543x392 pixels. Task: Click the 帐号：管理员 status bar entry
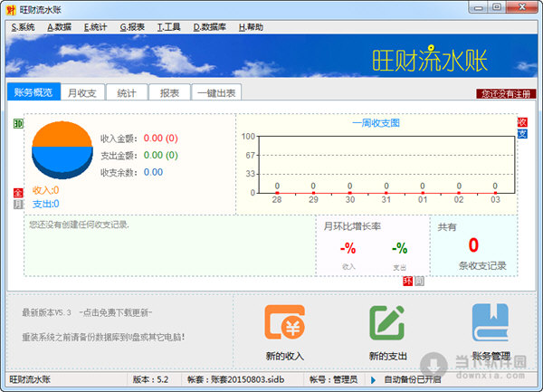(333, 379)
